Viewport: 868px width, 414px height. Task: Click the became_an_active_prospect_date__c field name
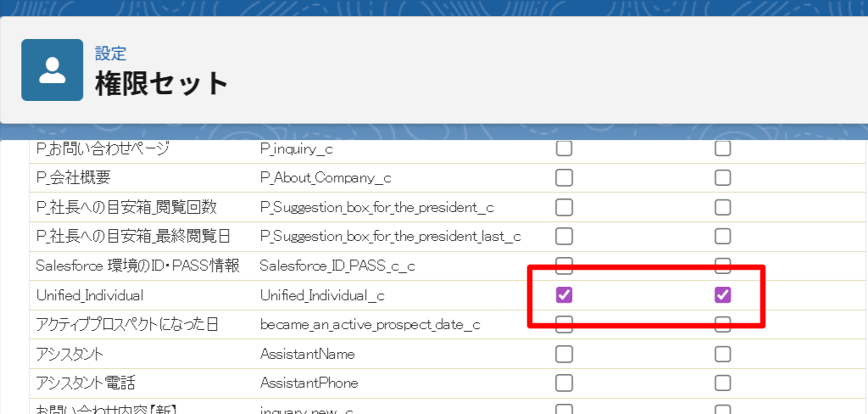pos(370,325)
